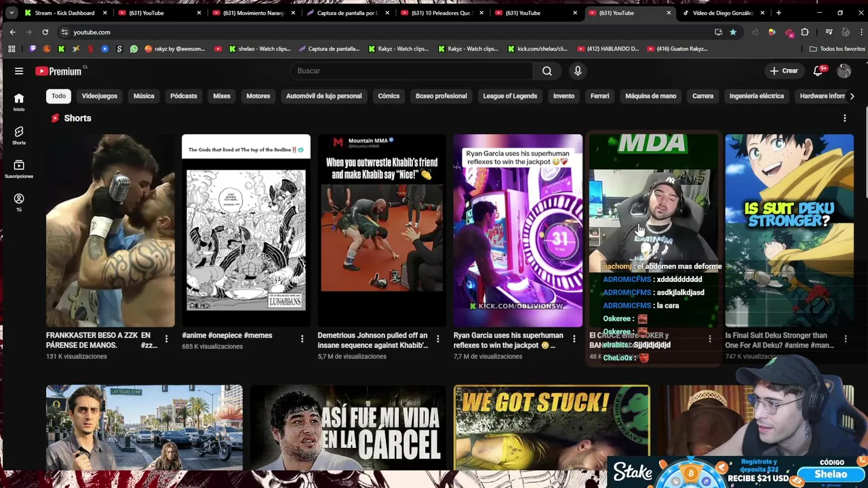The image size is (868, 488).
Task: Select the Todo filter chip
Action: [x=59, y=96]
